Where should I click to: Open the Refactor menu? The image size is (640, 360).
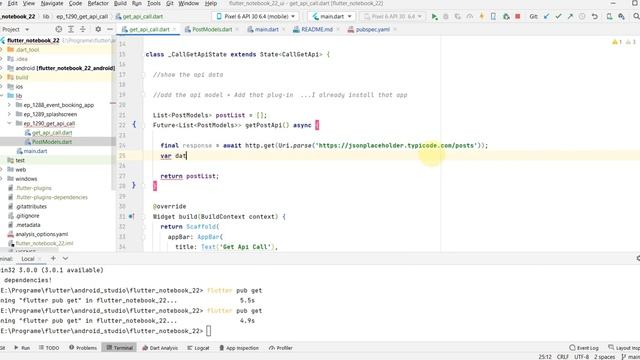(98, 3)
